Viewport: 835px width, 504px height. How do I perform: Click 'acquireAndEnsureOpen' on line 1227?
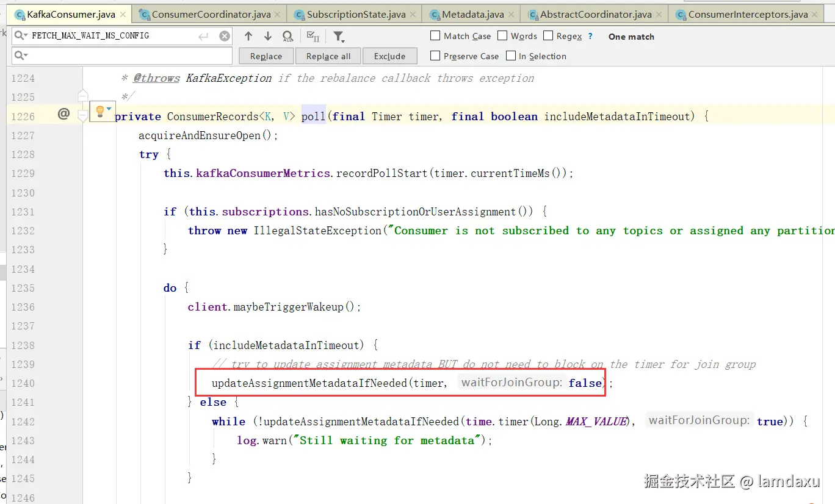click(200, 135)
